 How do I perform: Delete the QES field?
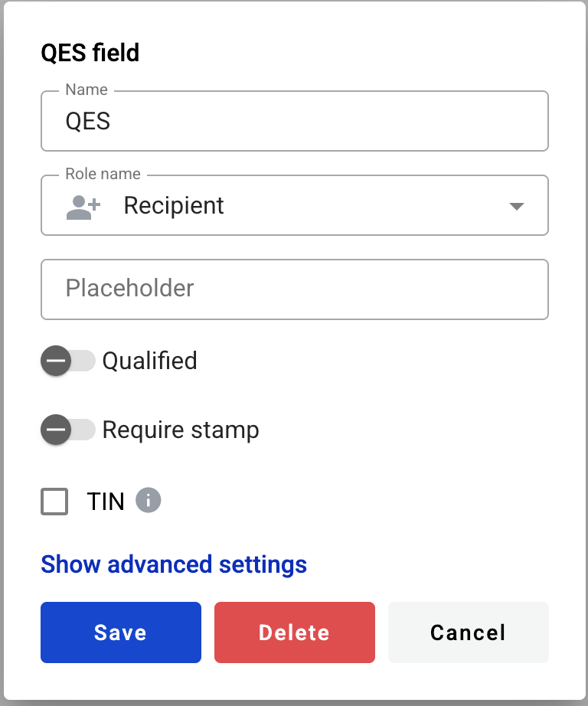pos(294,632)
